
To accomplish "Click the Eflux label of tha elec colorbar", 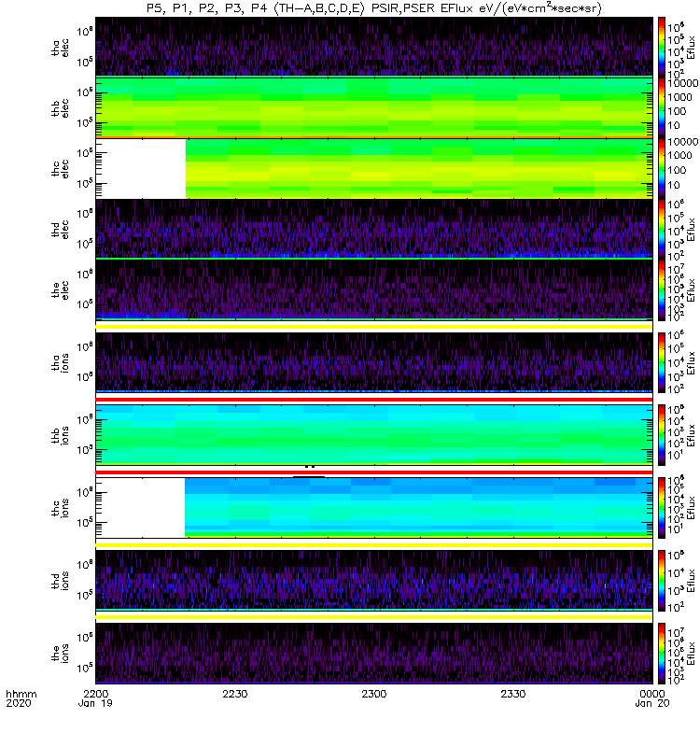I will pyautogui.click(x=691, y=48).
